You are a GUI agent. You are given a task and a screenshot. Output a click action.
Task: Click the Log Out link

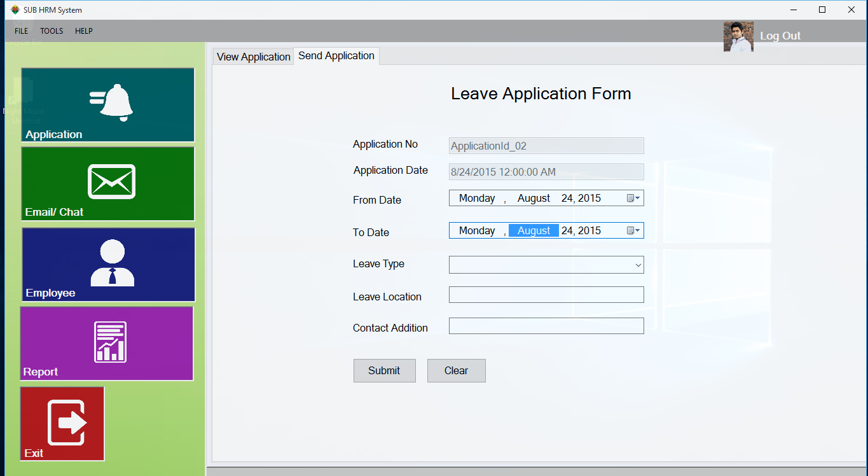(780, 36)
